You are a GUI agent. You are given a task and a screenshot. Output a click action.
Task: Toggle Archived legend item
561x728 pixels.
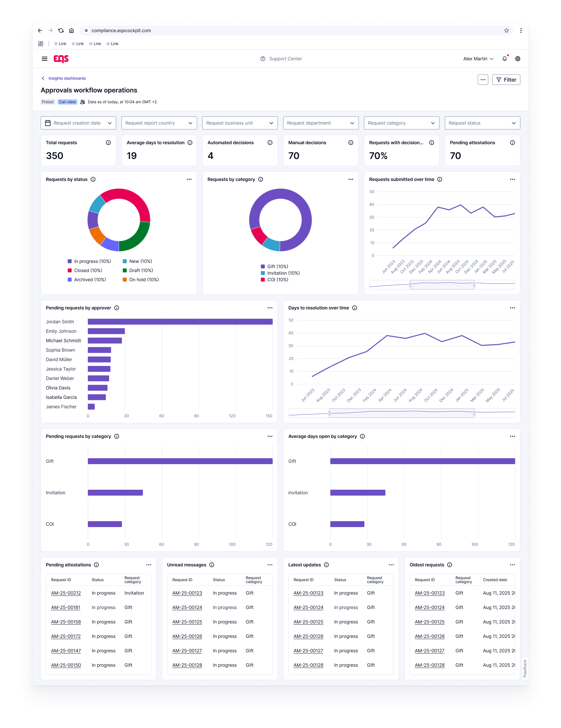[87, 280]
